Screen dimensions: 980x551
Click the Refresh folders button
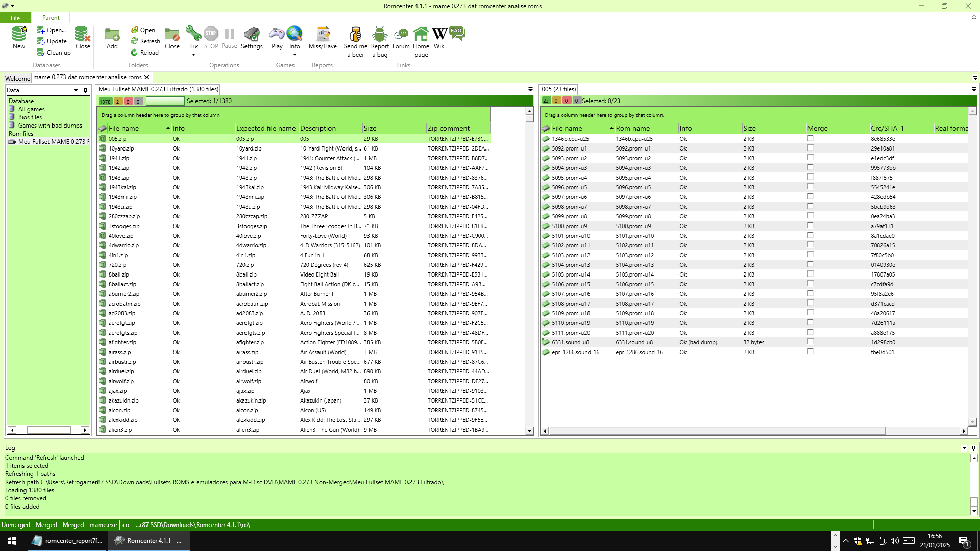click(145, 41)
